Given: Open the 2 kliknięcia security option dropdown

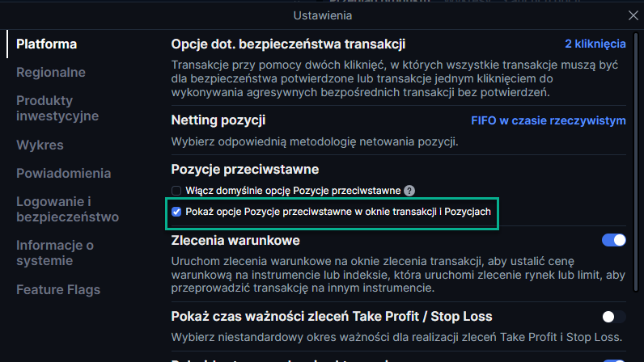Looking at the screenshot, I should (595, 44).
